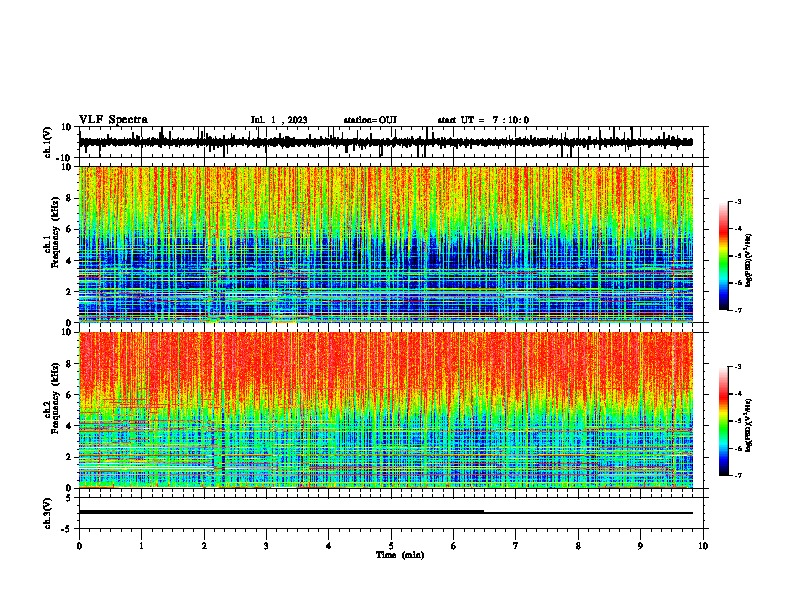The image size is (792, 612).
Task: Click the "8" kHz tick of ch.1 spectrogram
Action: [70, 198]
